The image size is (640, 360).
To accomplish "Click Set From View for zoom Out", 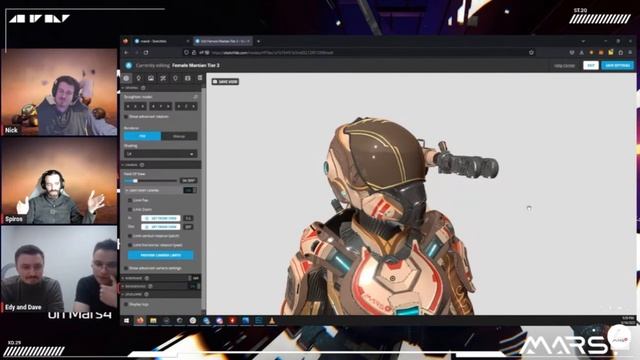I will [x=160, y=227].
